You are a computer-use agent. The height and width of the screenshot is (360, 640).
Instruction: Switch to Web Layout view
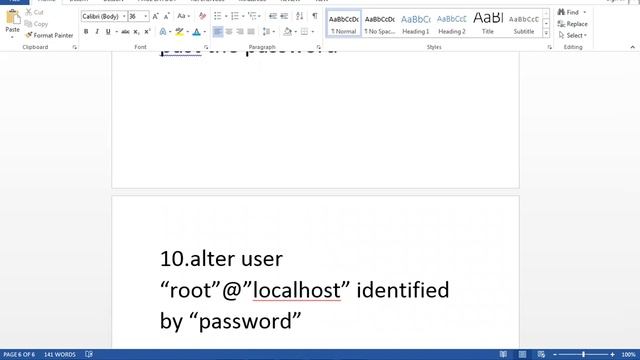click(541, 354)
